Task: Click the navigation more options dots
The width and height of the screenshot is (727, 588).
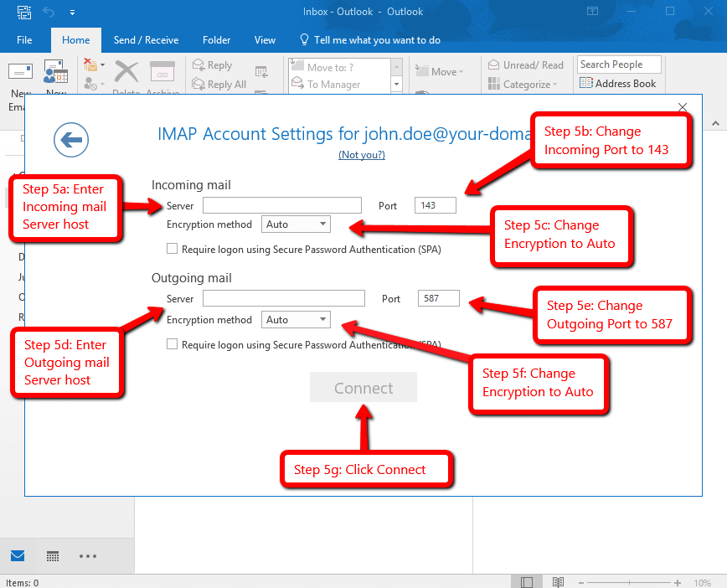Action: click(x=88, y=556)
